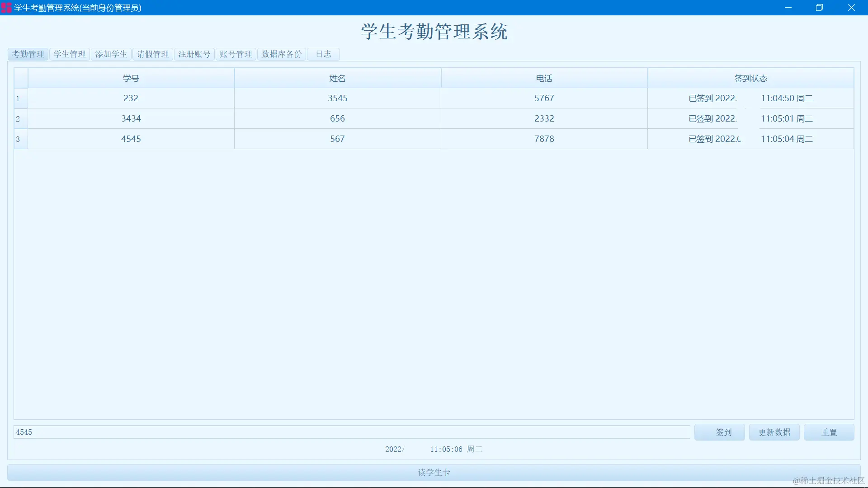This screenshot has width=868, height=488.
Task: Switch to the 请假管理 tab
Action: (153, 54)
